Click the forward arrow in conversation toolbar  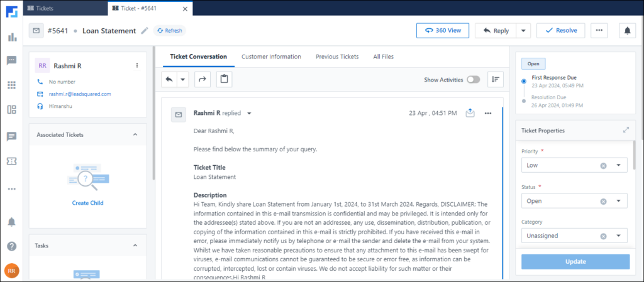coord(202,80)
